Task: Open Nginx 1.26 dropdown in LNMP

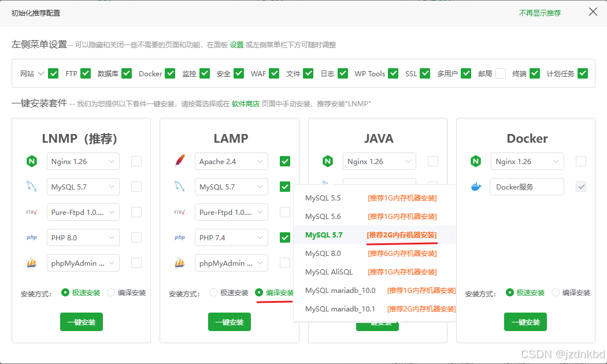Action: 83,161
